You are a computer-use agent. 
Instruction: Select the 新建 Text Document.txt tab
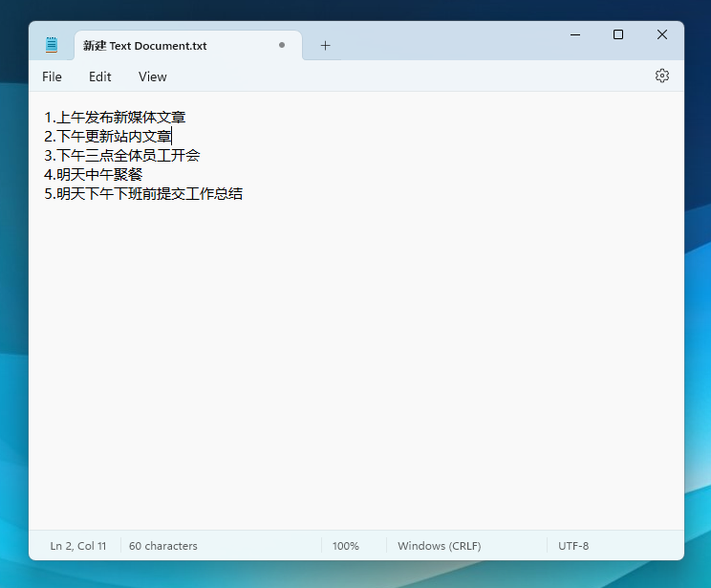click(x=187, y=45)
